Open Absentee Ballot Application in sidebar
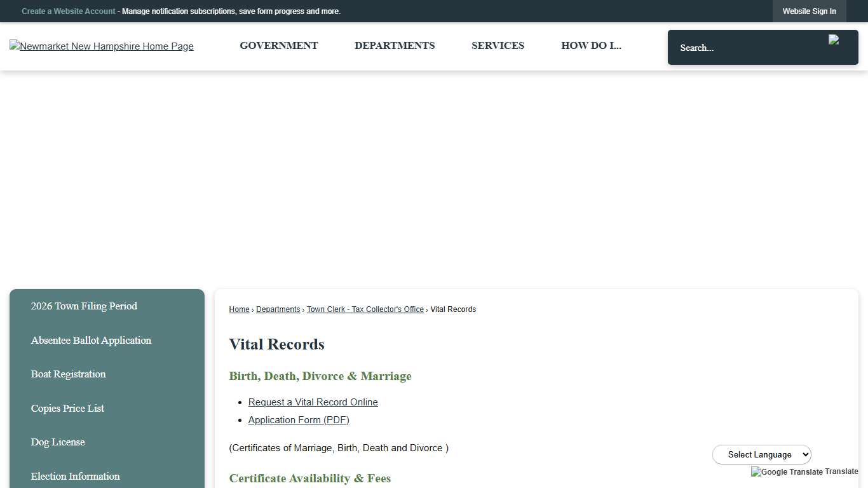 (x=91, y=341)
